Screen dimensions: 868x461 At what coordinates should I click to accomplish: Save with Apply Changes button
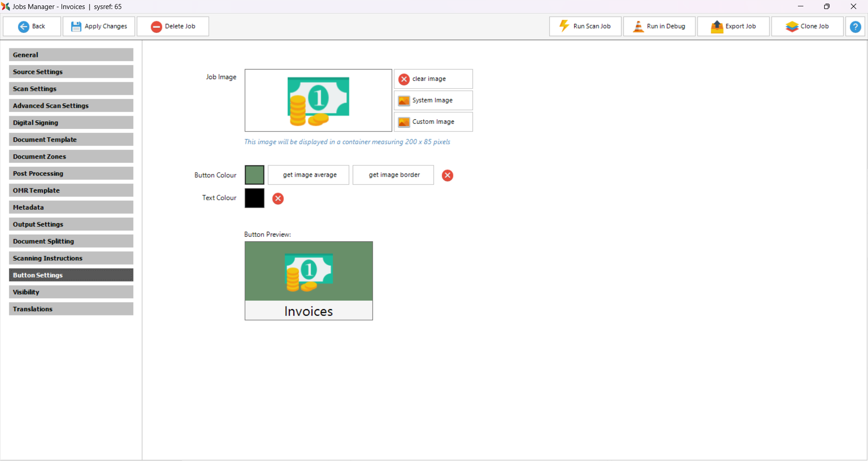[99, 26]
